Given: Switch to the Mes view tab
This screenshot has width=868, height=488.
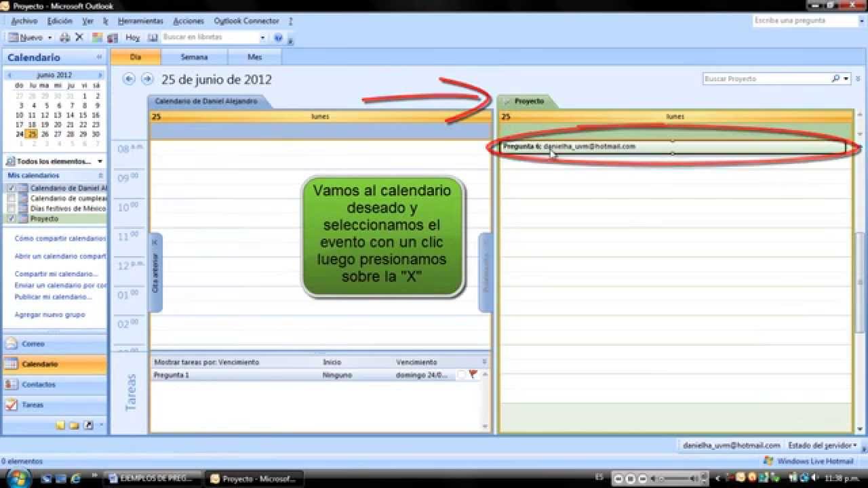Looking at the screenshot, I should [255, 57].
